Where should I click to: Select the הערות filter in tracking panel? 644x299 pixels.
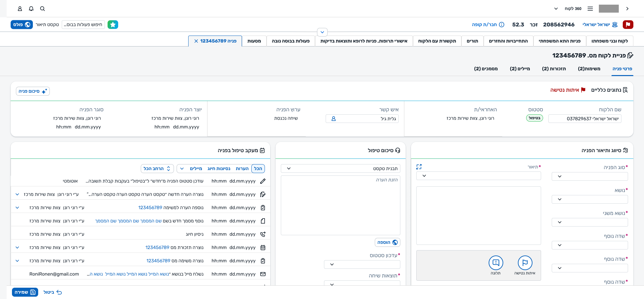(242, 169)
